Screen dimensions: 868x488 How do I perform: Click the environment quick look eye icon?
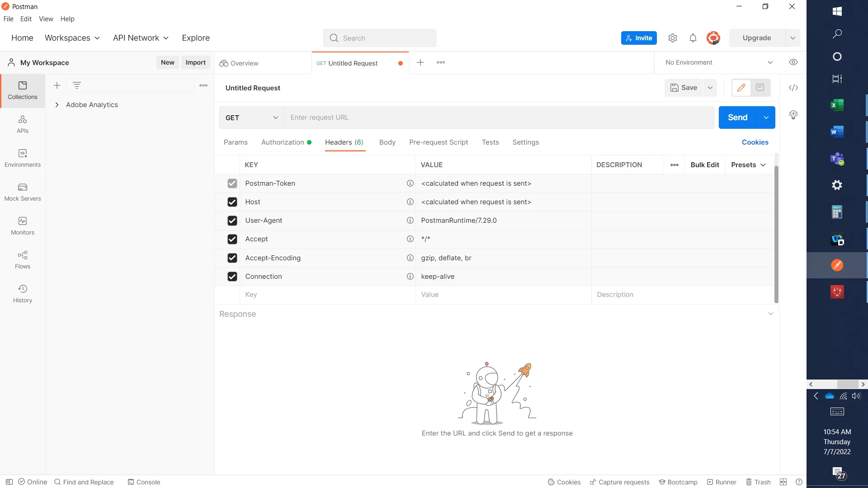tap(793, 62)
